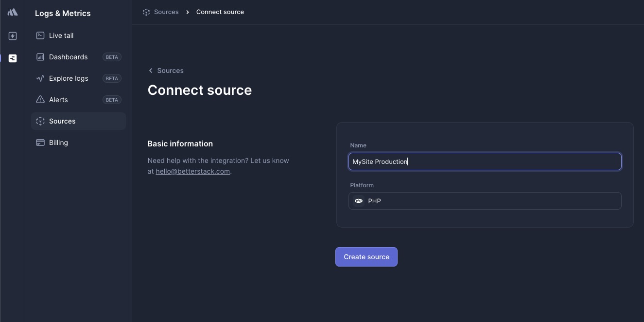This screenshot has width=644, height=322.
Task: Go back using the Sources chevron link
Action: [x=166, y=71]
